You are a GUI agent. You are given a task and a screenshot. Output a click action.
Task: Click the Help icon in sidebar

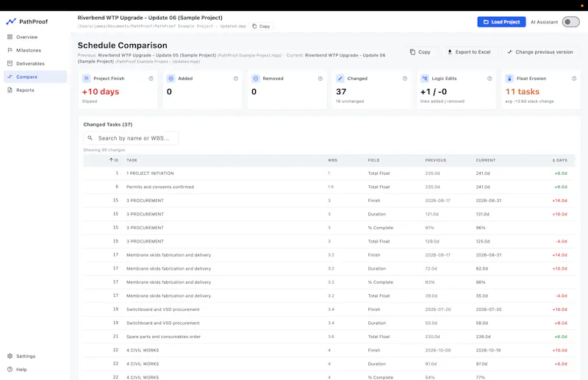tap(10, 369)
